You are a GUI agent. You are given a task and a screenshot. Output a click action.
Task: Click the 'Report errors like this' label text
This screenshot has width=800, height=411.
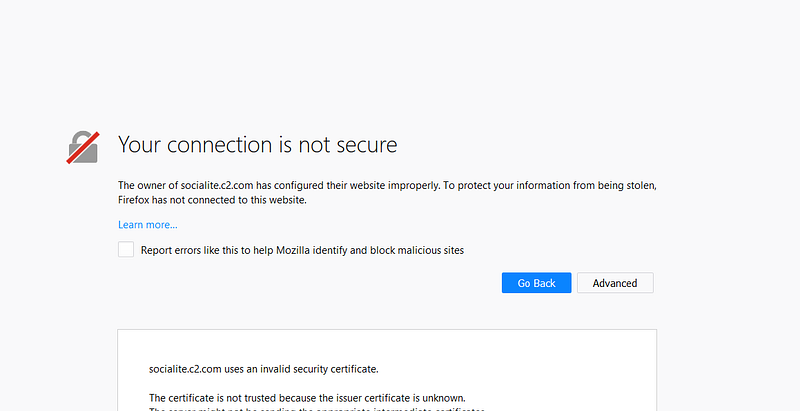(302, 250)
